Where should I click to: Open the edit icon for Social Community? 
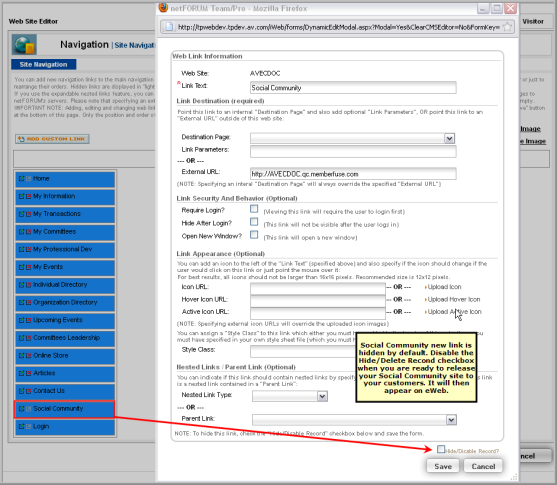pos(21,409)
